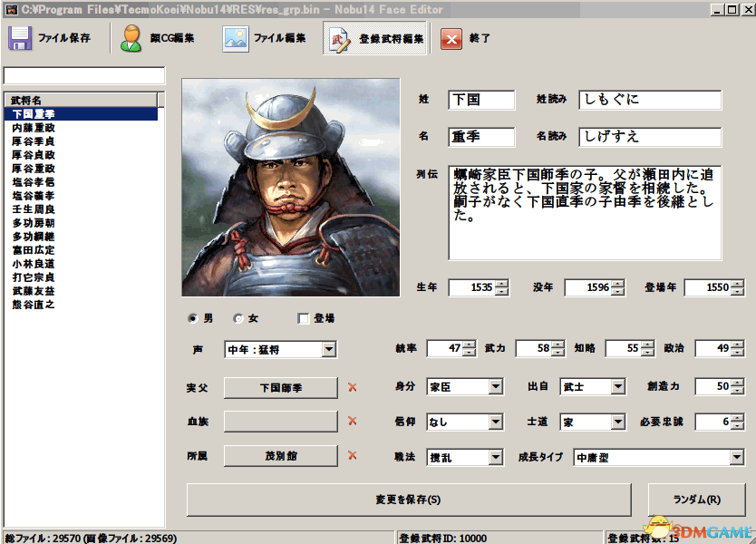Viewport: 756px width, 544px height.
Task: Clear the 血族 field with red X
Action: pyautogui.click(x=353, y=421)
